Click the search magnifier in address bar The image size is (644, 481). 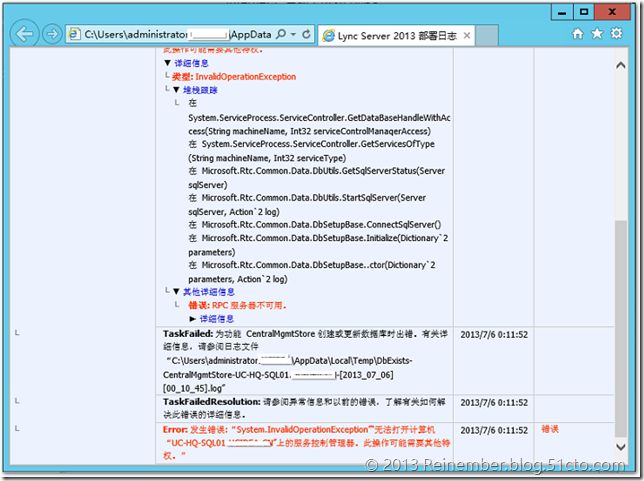281,34
